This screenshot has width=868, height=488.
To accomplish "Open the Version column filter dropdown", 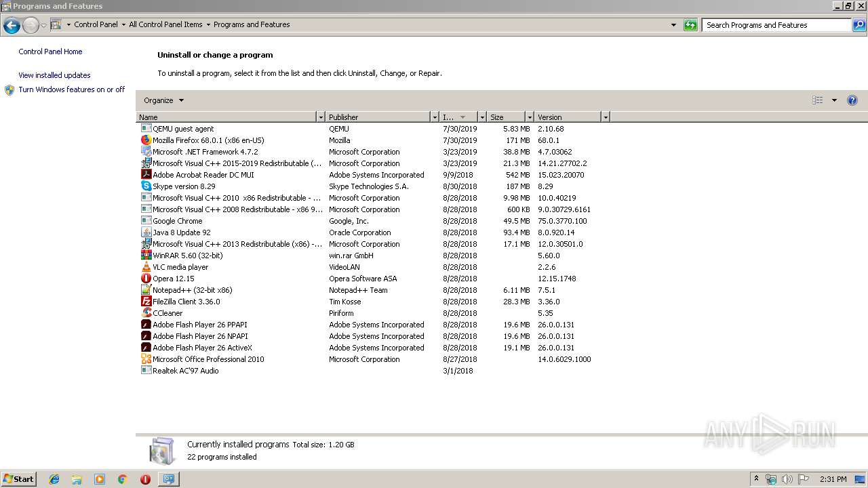I will (606, 117).
